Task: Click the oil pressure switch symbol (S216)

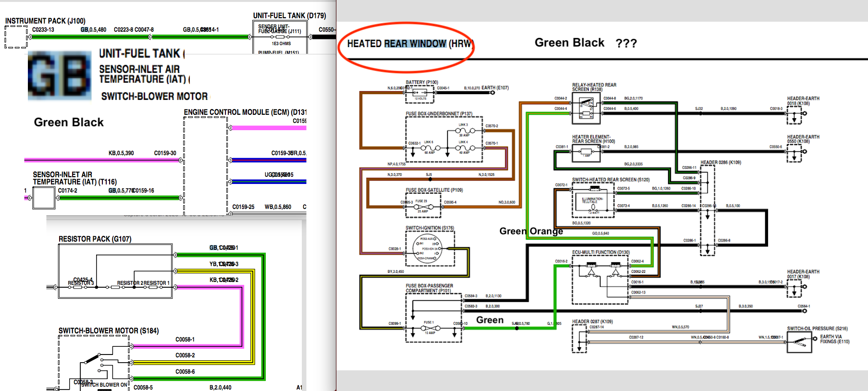Action: pyautogui.click(x=799, y=342)
